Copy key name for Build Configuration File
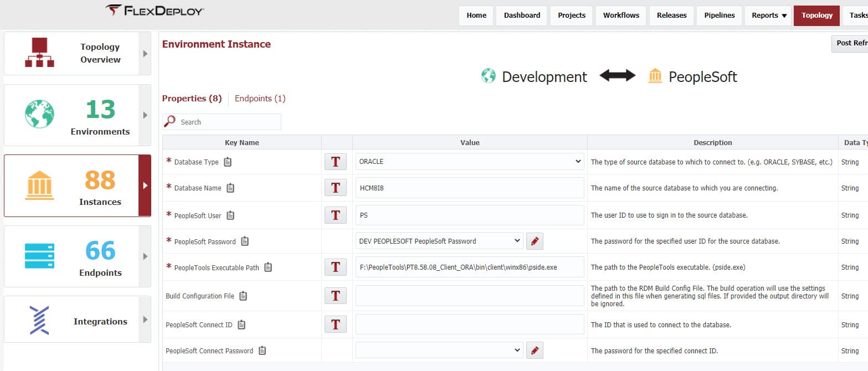Viewport: 868px width, 371px height. click(243, 296)
